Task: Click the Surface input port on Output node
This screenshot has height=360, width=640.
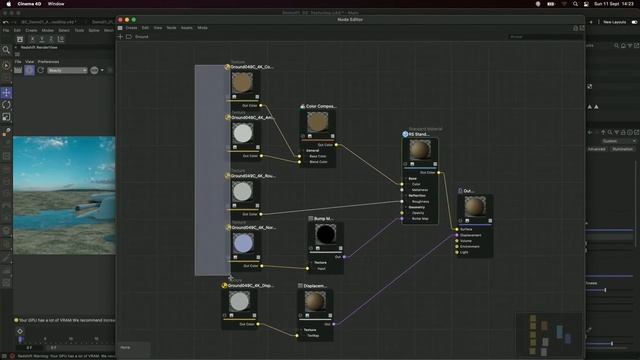Action: [x=457, y=229]
